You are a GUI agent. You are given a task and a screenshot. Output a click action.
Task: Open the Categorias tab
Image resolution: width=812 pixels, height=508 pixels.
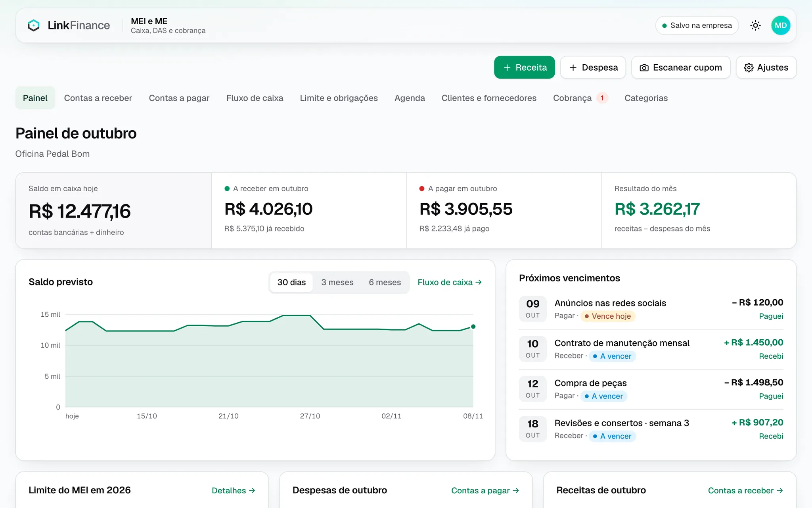646,98
